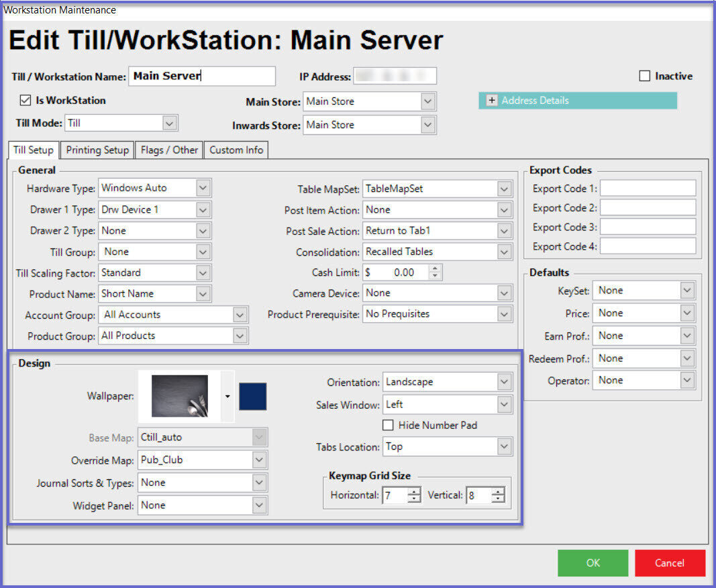Increase the Vertical keymap grid size

point(497,492)
